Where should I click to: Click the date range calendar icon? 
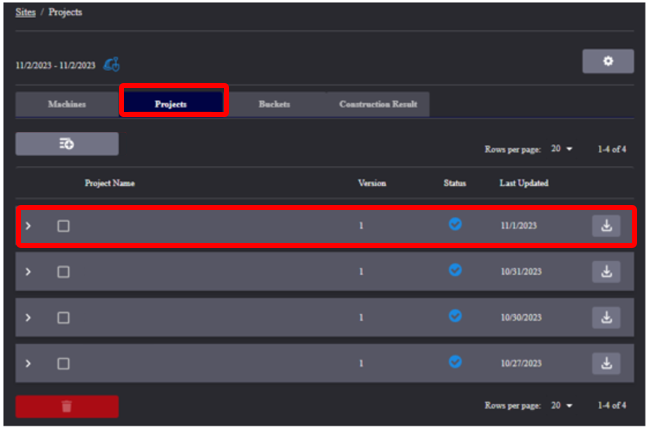click(112, 65)
